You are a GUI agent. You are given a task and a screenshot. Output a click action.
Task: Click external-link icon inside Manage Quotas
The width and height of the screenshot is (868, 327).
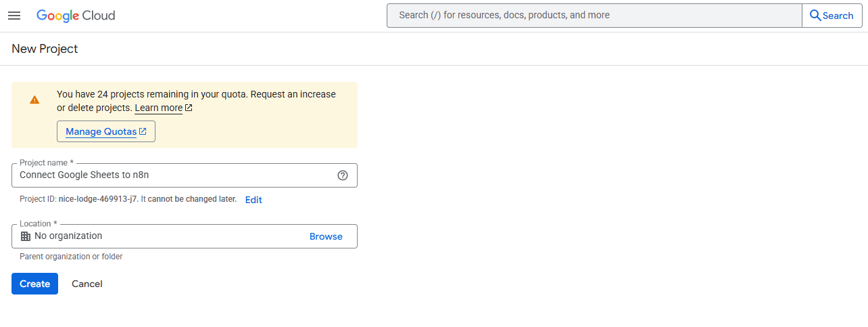tap(143, 131)
